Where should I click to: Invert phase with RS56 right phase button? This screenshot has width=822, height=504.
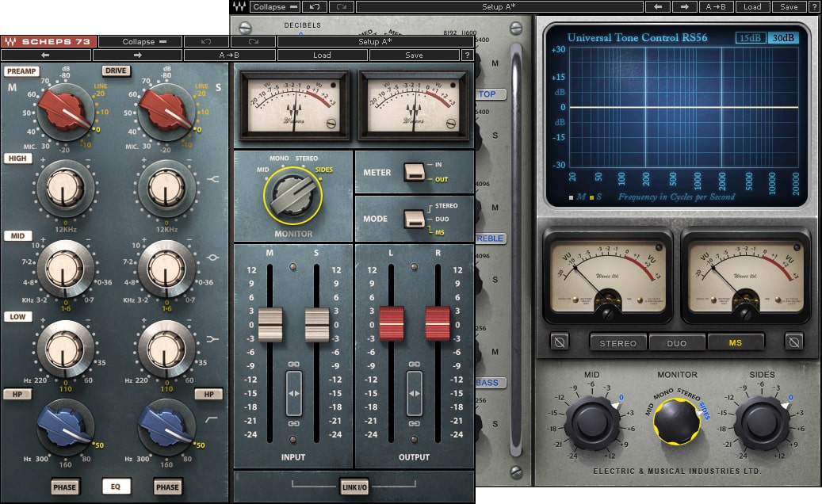point(793,342)
